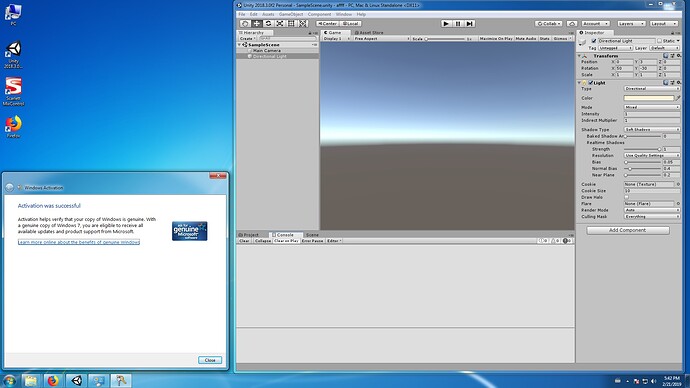Click the Pause button in Unity toolbar
The height and width of the screenshot is (388, 690).
(458, 23)
